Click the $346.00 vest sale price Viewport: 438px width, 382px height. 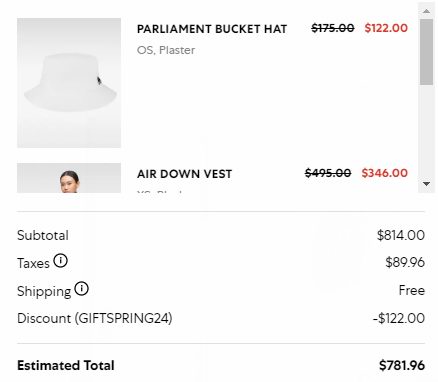click(x=385, y=173)
